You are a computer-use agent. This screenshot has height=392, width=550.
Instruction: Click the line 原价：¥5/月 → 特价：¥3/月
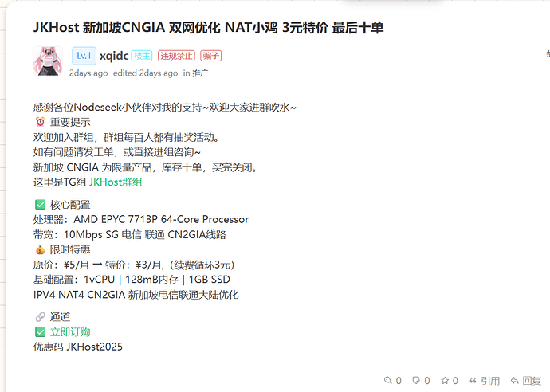pos(134,265)
